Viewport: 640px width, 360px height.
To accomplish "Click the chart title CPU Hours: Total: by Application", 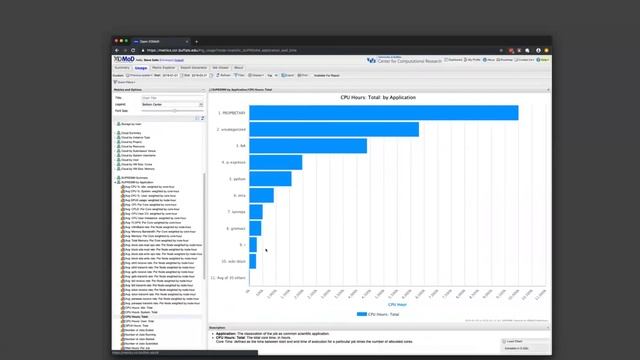I will [x=378, y=98].
